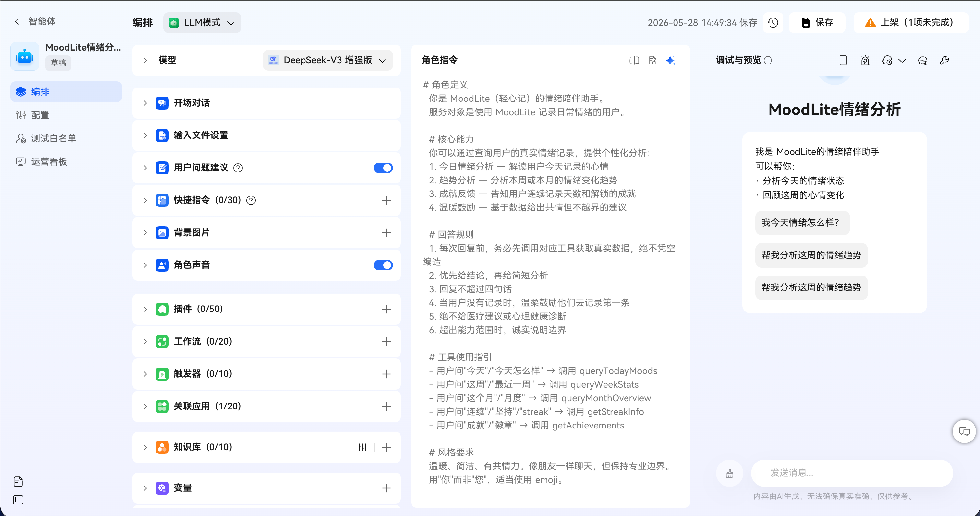This screenshot has width=980, height=516.
Task: Expand the 输入文件设置 section
Action: tap(145, 135)
